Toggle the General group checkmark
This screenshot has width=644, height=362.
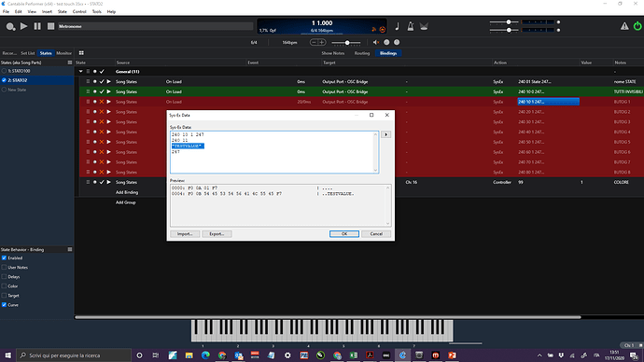point(102,72)
